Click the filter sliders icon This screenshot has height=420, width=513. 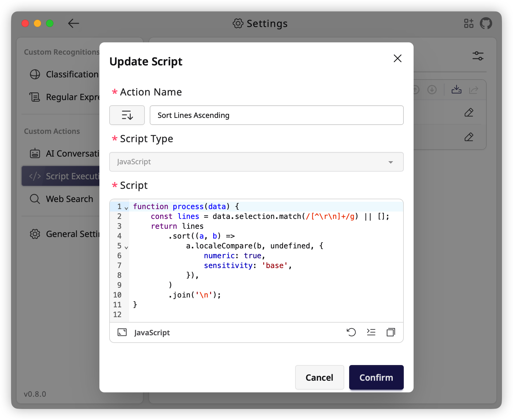point(478,56)
